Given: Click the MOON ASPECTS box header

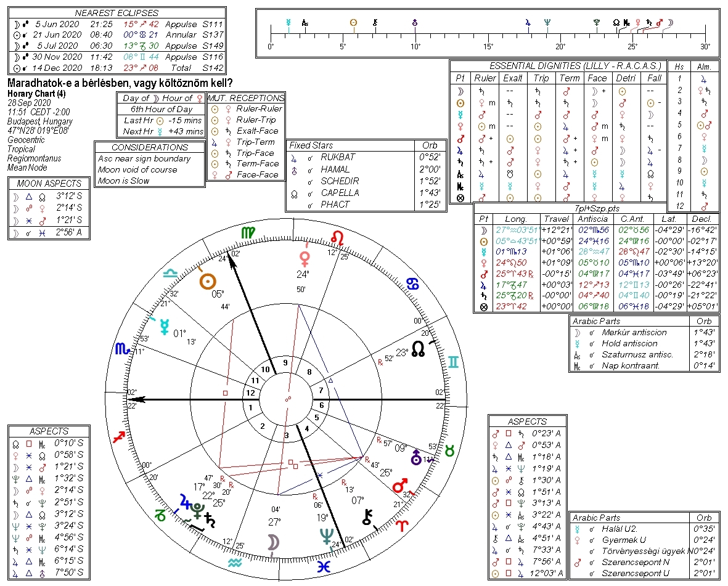Looking at the screenshot, I should [49, 183].
